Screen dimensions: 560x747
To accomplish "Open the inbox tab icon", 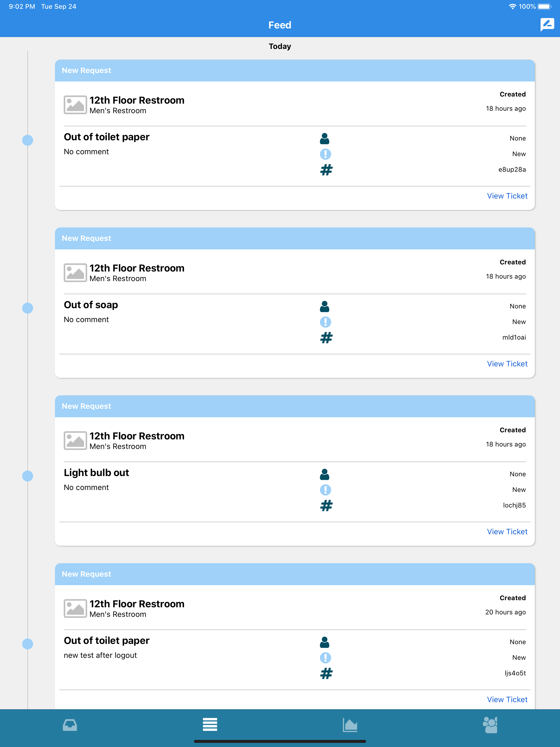I will pyautogui.click(x=70, y=725).
